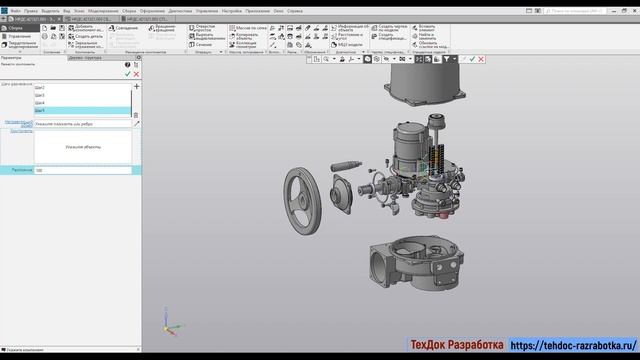
Task: Expand the Диагностика group dropdown arrow
Action: click(363, 52)
